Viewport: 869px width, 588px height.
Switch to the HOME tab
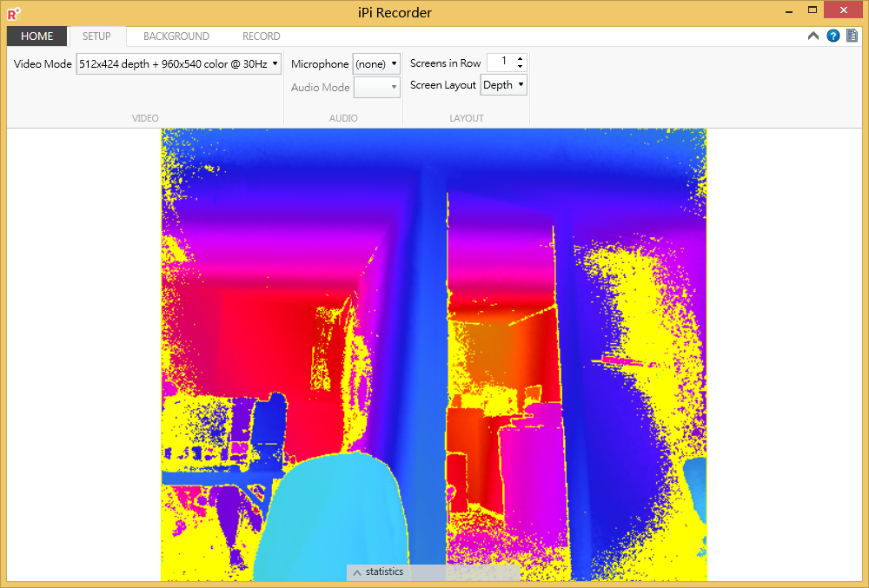(36, 36)
